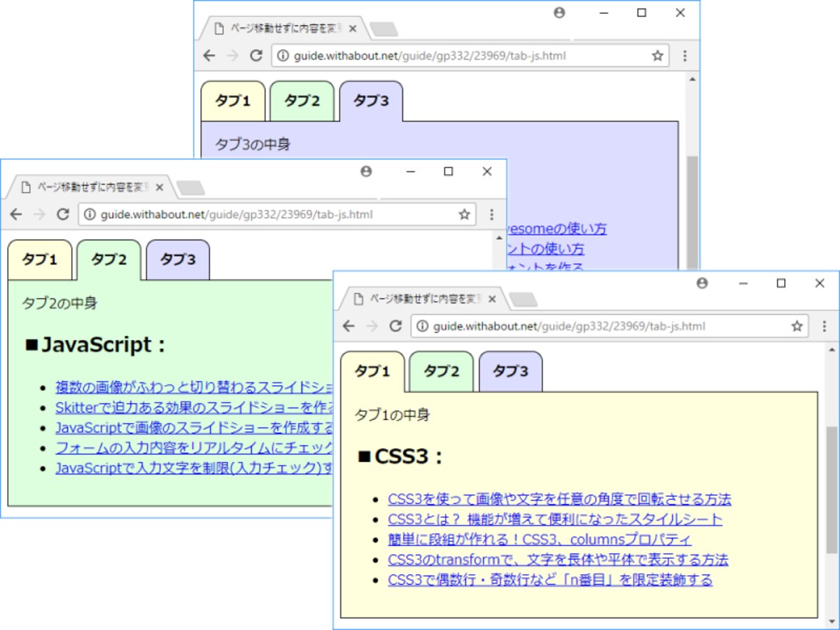Click the scroll up arrow in the front タブ1 window
Screen dimensions: 840x630
pos(832,349)
